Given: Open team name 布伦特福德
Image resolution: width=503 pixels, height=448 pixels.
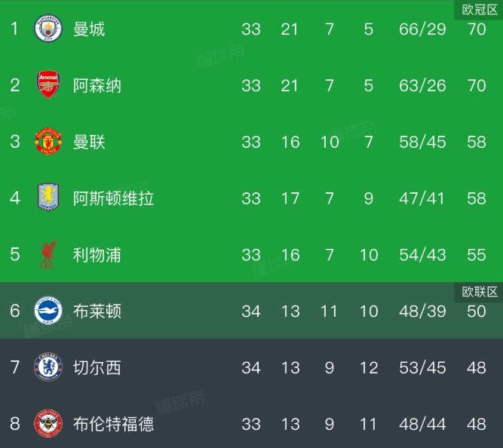Looking at the screenshot, I should point(113,425).
